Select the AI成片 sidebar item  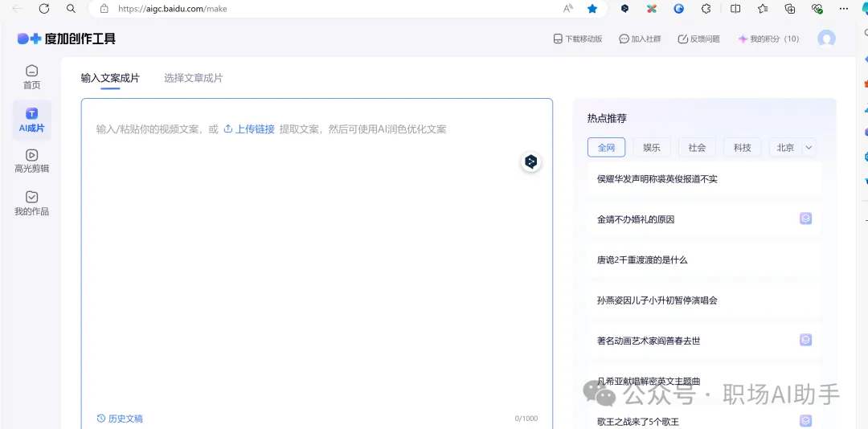[31, 121]
